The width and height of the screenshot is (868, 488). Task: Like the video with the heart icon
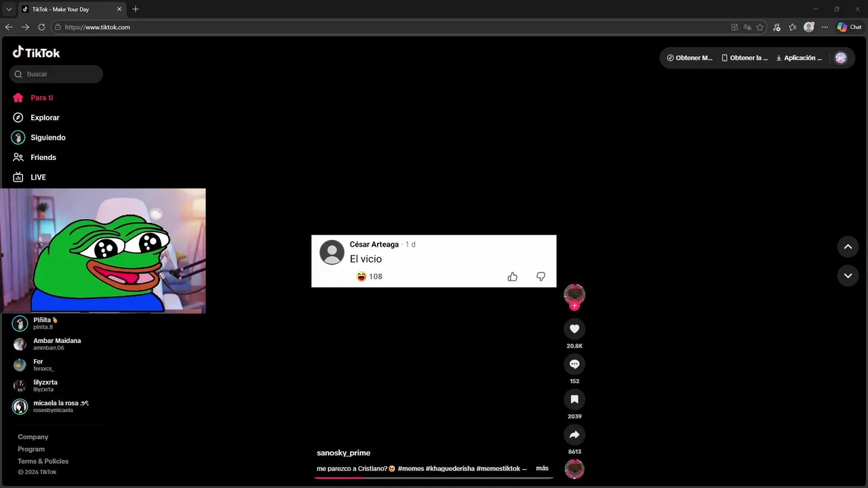click(x=574, y=329)
